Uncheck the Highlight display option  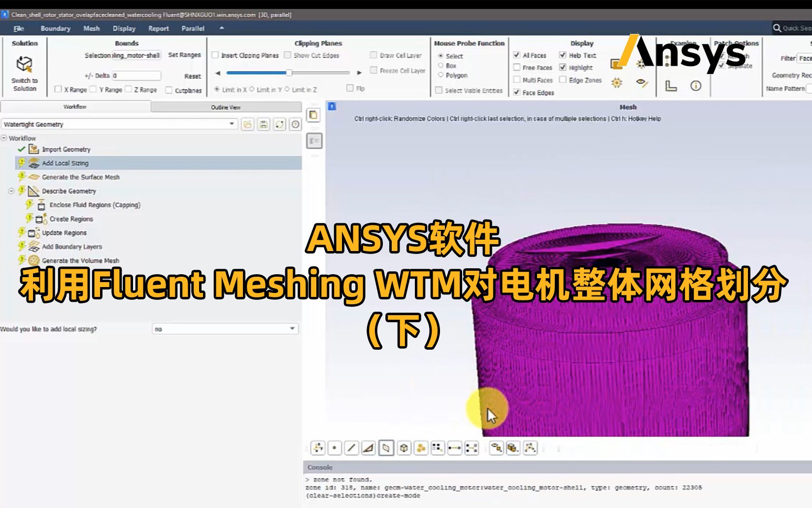pos(563,68)
